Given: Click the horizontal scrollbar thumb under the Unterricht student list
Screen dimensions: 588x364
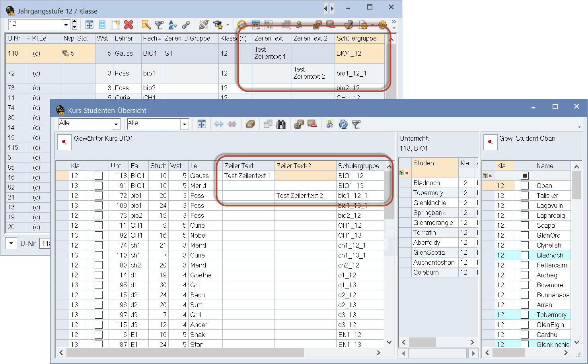Looking at the screenshot, I should click(x=423, y=342).
